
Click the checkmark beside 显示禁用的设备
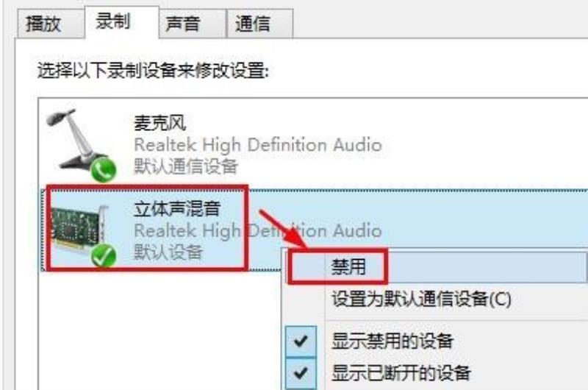[301, 341]
